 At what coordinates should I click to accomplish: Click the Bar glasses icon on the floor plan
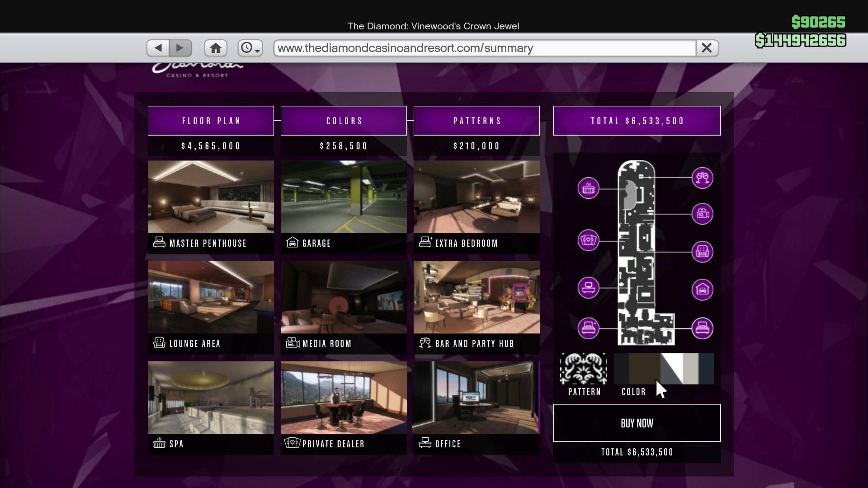(x=702, y=178)
